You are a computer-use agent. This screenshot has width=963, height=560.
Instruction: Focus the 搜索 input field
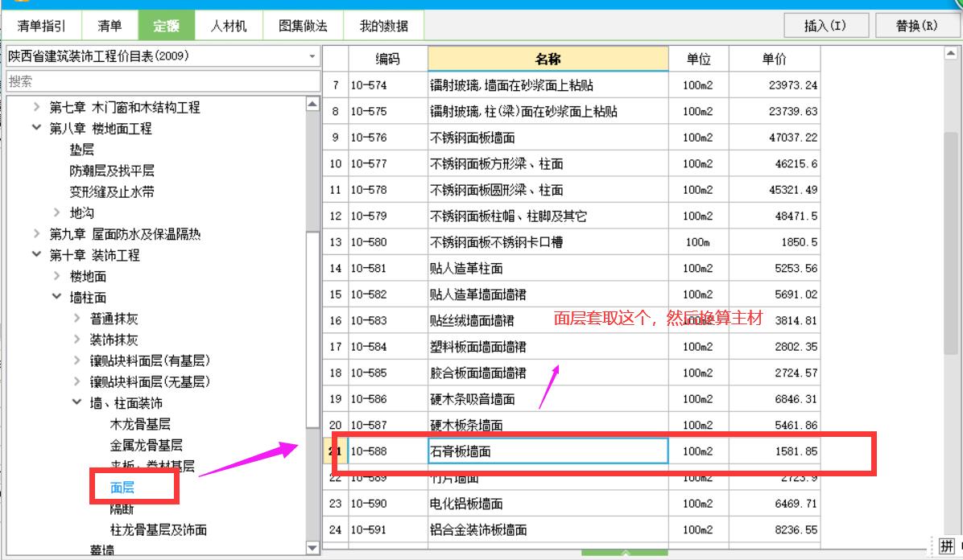(163, 81)
